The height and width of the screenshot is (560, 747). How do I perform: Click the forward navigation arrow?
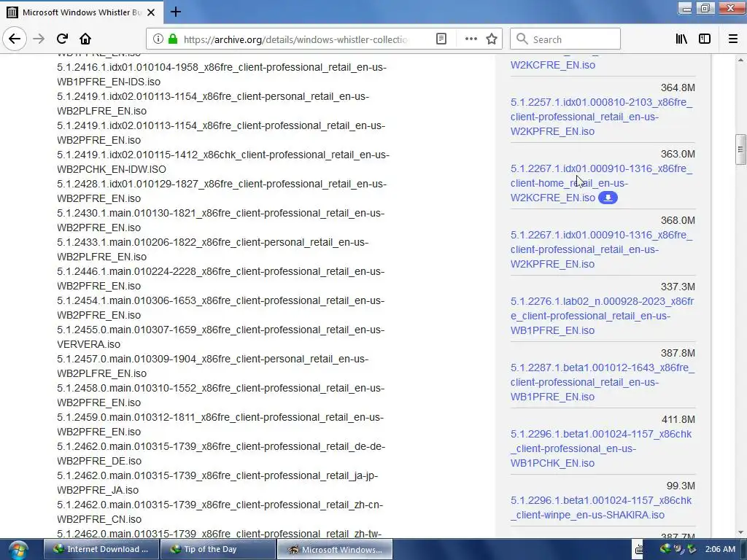(x=39, y=39)
